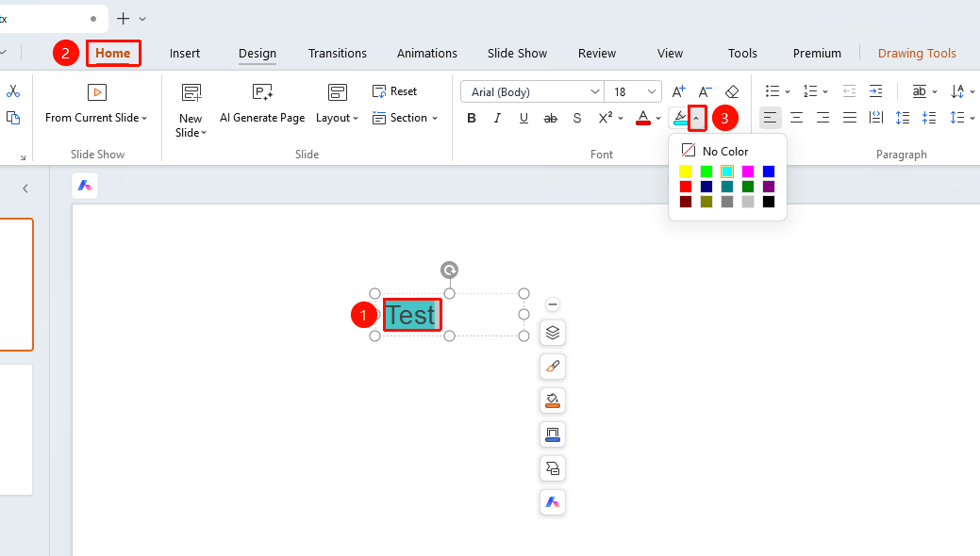980x556 pixels.
Task: Pick the red highlight color swatch
Action: click(686, 187)
